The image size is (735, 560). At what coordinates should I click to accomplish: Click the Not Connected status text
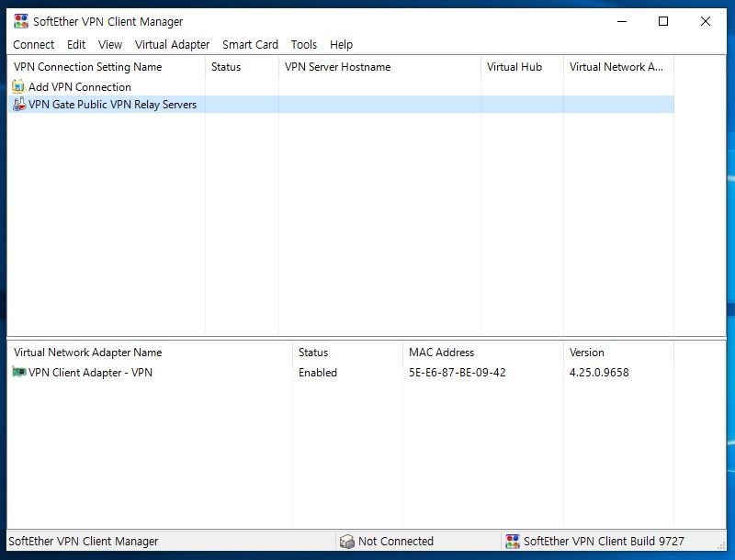click(396, 542)
